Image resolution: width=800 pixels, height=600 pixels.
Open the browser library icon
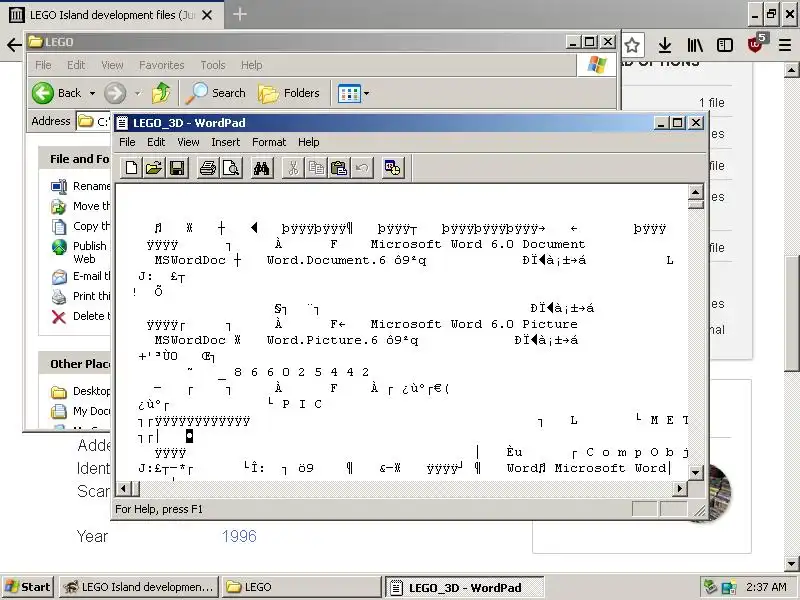click(x=695, y=45)
